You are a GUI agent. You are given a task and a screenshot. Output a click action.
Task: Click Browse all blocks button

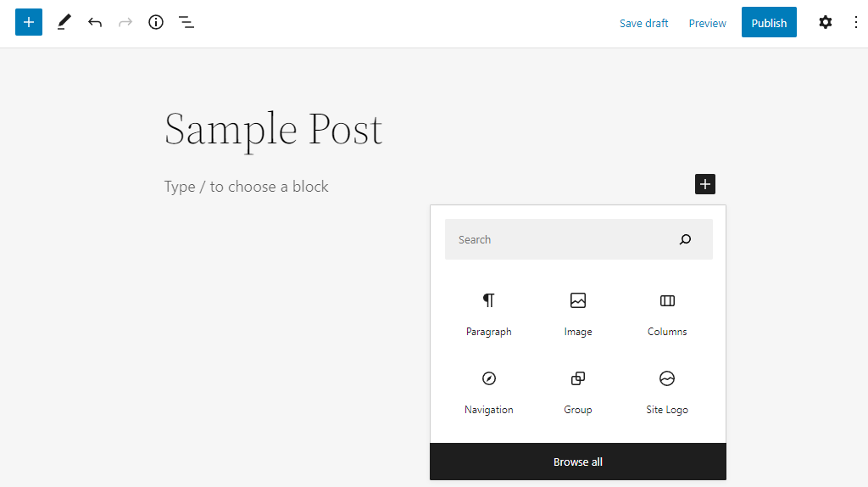point(578,462)
